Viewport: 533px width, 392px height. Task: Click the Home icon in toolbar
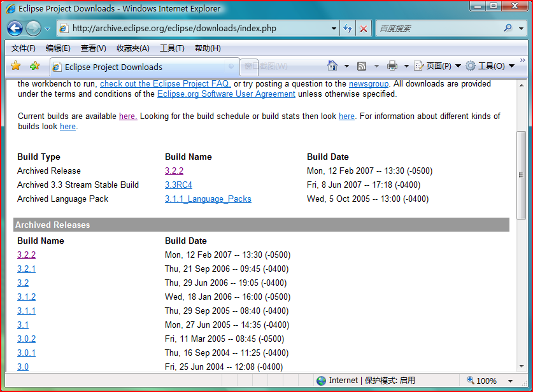(332, 66)
